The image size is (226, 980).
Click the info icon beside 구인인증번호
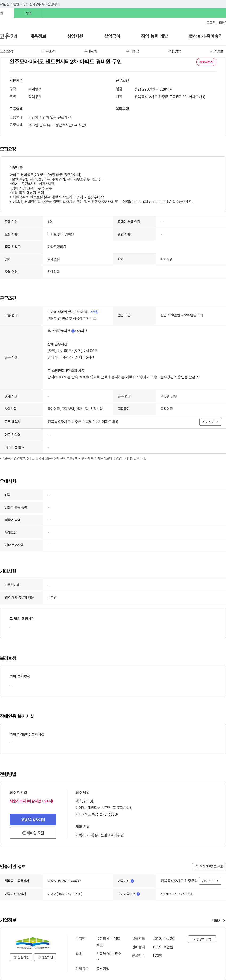click(x=138, y=894)
